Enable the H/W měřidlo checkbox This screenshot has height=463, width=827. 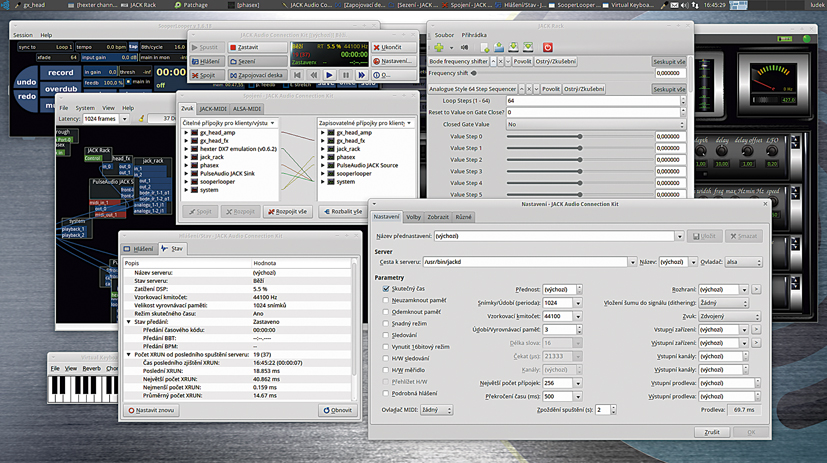[x=386, y=370]
